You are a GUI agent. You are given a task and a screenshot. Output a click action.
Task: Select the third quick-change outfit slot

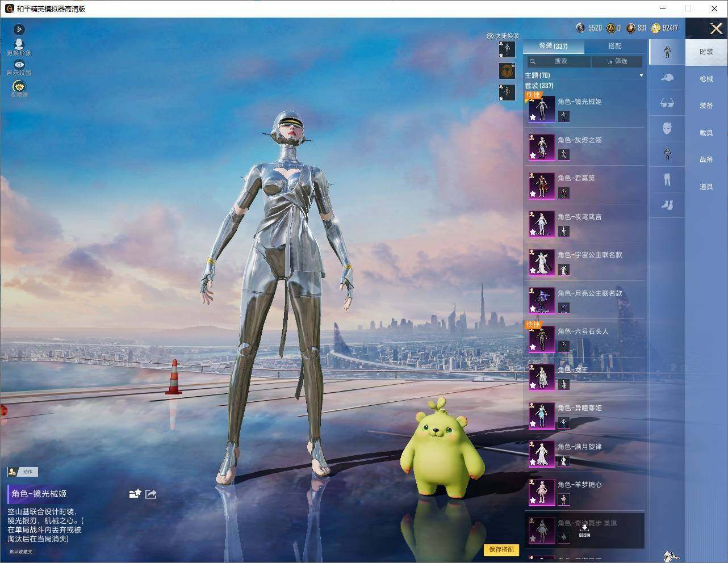507,92
